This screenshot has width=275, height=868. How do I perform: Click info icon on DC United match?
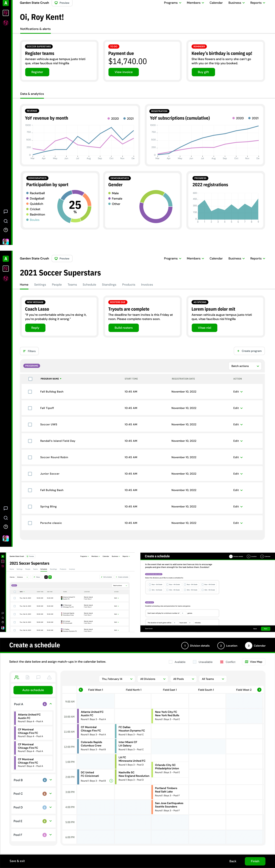pos(111,781)
